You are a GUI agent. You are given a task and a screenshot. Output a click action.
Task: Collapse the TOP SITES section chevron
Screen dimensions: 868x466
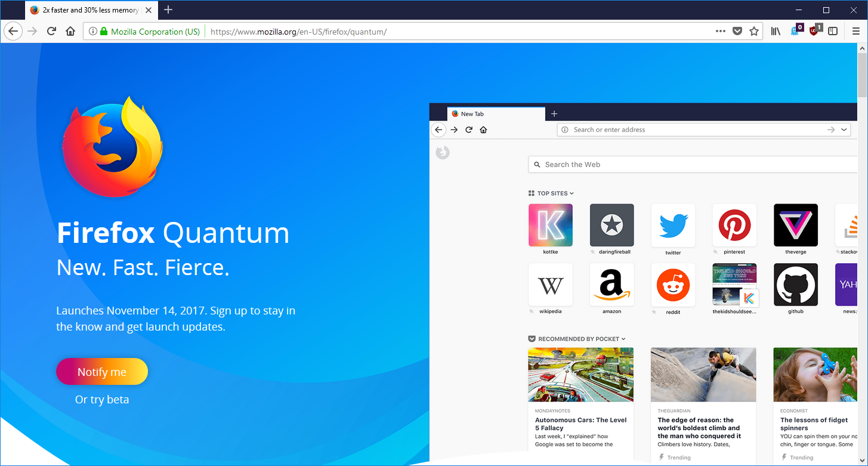coord(572,193)
